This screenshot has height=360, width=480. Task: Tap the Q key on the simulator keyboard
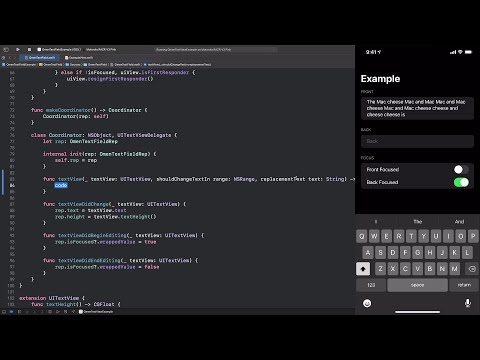click(x=362, y=236)
